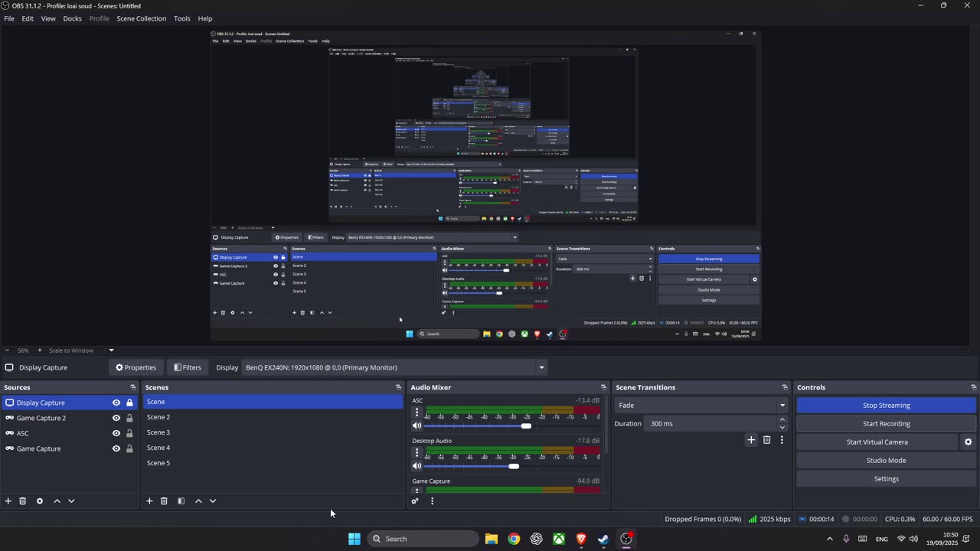980x551 pixels.
Task: Open ChatGPT app from taskbar
Action: point(537,539)
